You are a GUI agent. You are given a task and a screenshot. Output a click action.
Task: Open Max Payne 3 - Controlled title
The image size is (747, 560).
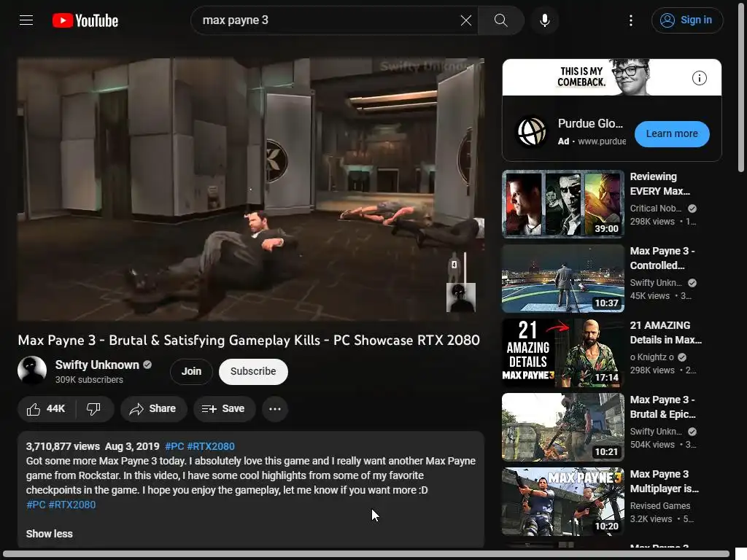pyautogui.click(x=662, y=258)
